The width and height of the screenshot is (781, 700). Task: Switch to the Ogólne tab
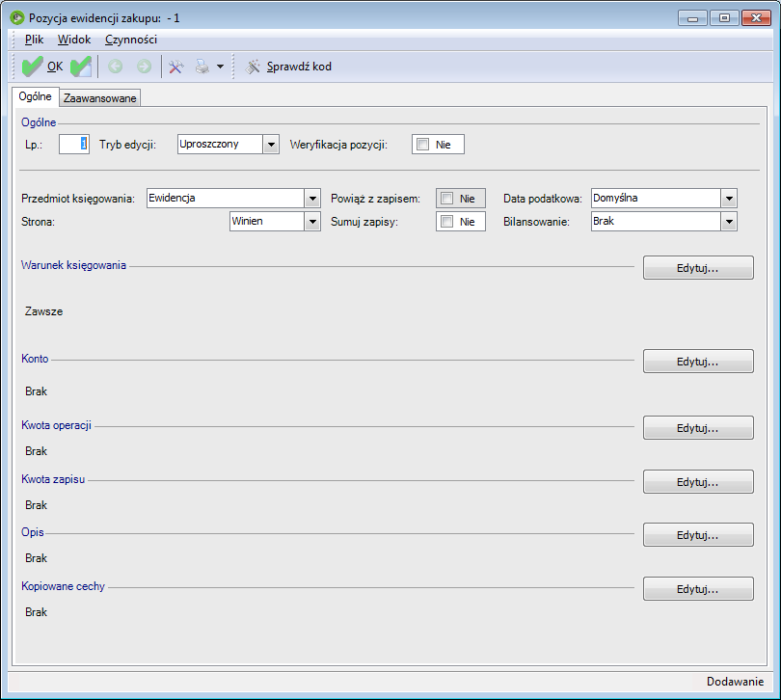coord(35,96)
